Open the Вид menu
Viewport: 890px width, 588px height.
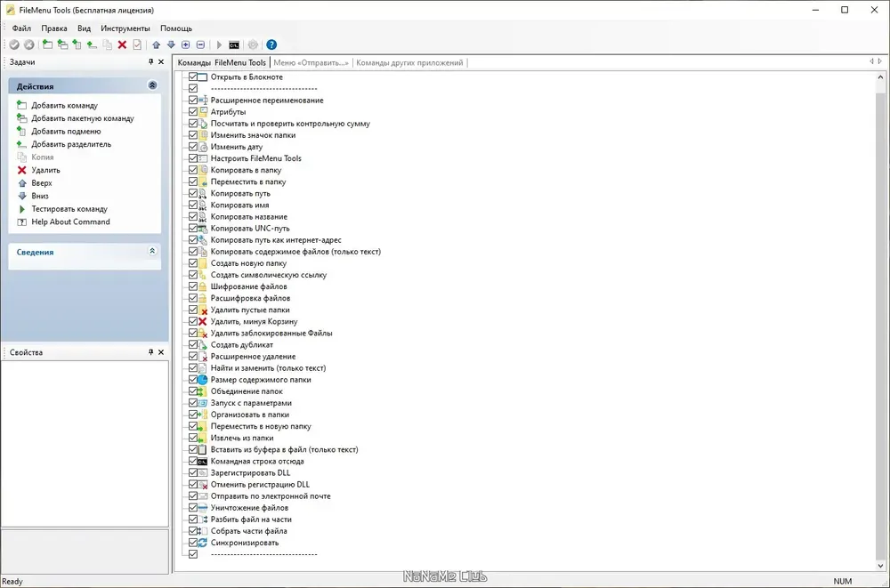pyautogui.click(x=84, y=28)
